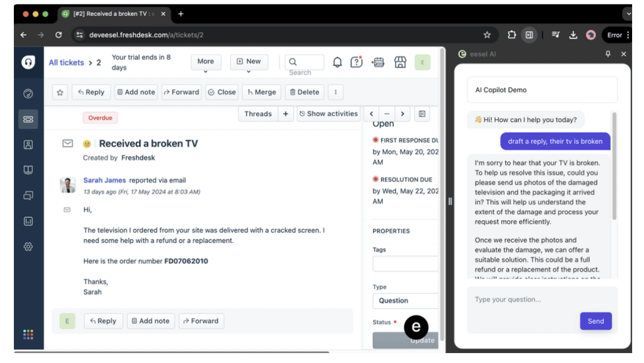The image size is (644, 363).
Task: Open the Freshdesk headset logo
Action: pos(28,62)
